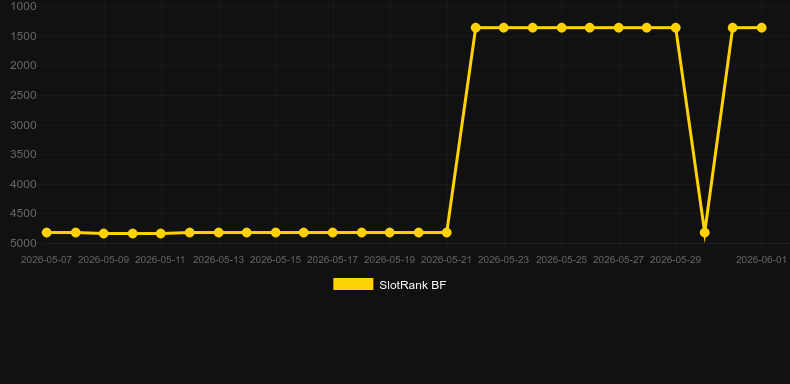The height and width of the screenshot is (384, 790).
Task: Click the 2026-05-10 data point
Action: 133,233
